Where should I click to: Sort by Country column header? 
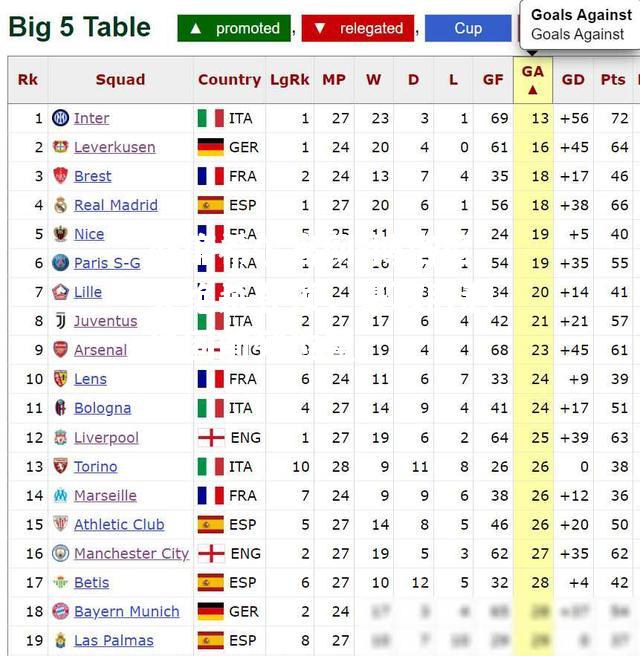point(229,79)
